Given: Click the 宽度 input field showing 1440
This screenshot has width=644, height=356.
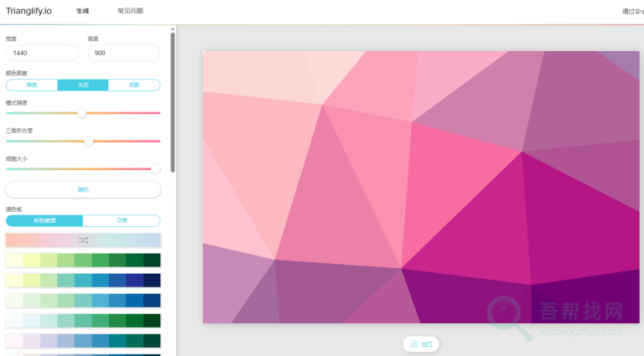Looking at the screenshot, I should point(42,53).
